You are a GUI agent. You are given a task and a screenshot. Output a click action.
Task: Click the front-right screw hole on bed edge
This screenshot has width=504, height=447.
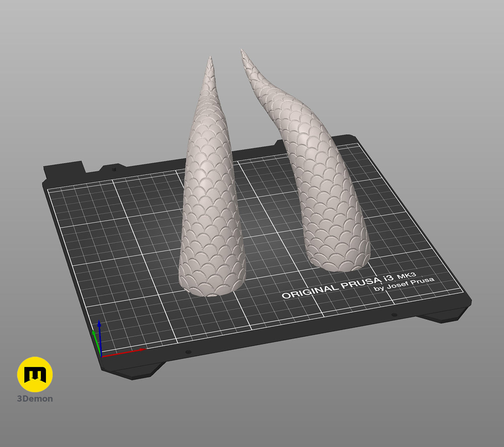pos(394,315)
